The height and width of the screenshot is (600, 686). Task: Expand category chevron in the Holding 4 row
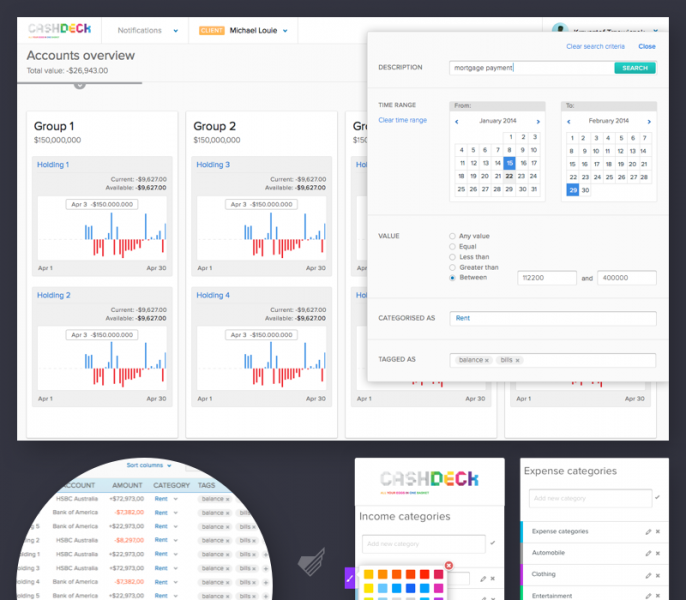(x=175, y=582)
